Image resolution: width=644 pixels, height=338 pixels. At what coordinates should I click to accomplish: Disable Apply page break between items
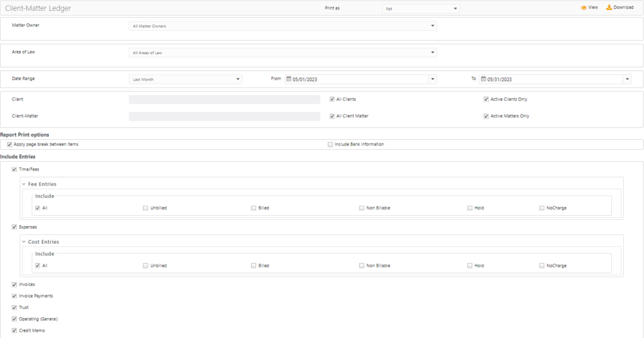(9, 145)
